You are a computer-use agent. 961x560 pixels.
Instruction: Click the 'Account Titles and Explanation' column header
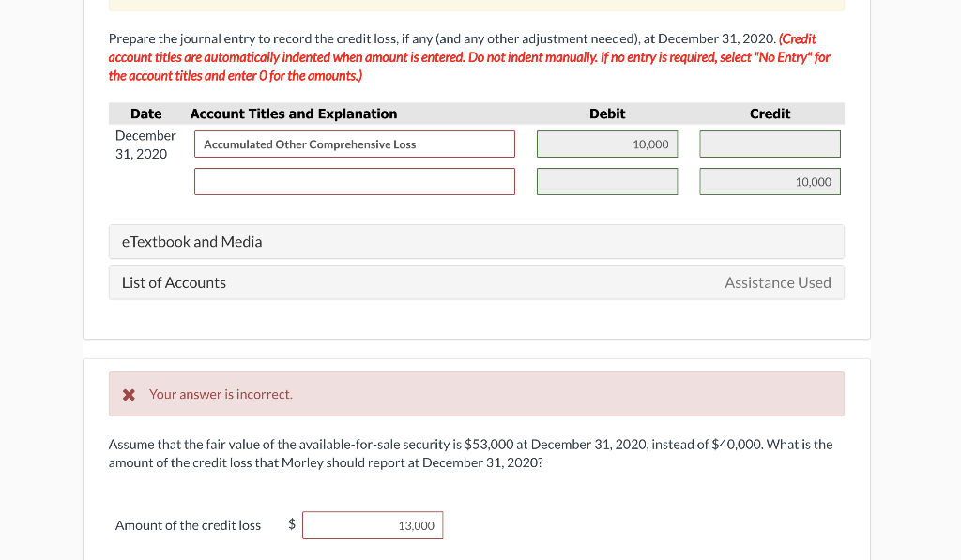294,114
